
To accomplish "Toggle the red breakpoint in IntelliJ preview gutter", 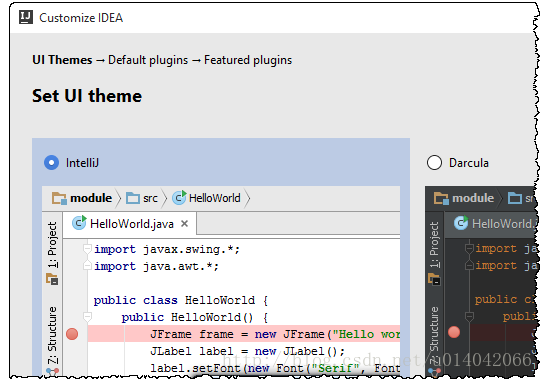I will 72,334.
